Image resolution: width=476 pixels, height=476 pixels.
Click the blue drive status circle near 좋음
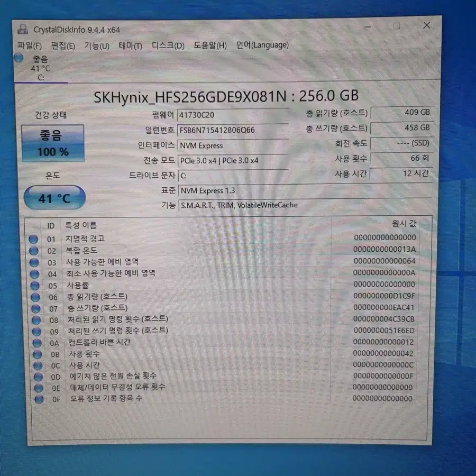[x=19, y=58]
